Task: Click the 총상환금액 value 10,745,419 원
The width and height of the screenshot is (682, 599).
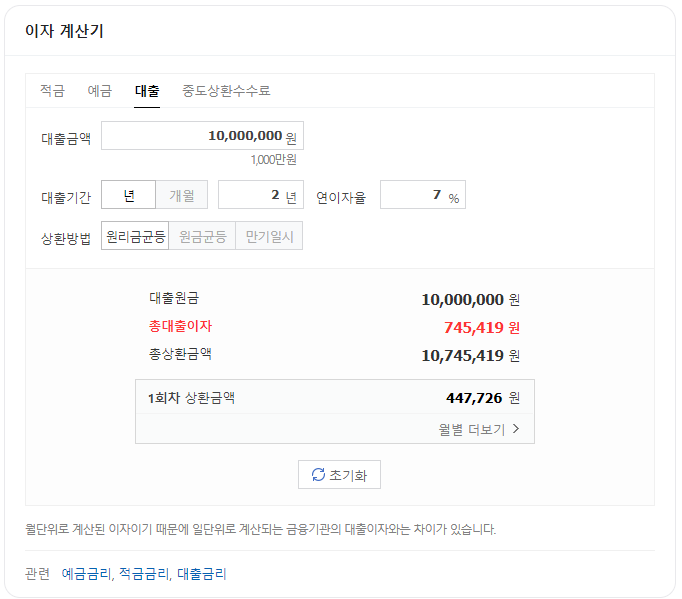Action: click(x=471, y=356)
